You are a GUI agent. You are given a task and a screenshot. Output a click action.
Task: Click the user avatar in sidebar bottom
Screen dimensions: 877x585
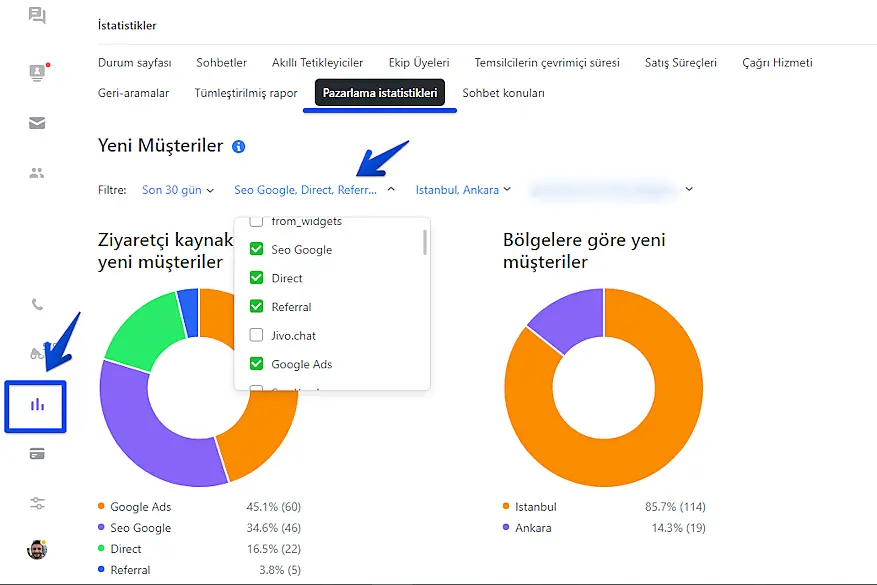37,549
